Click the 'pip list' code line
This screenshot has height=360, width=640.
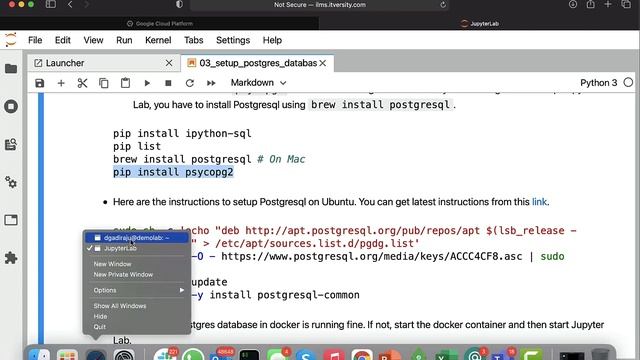point(137,147)
